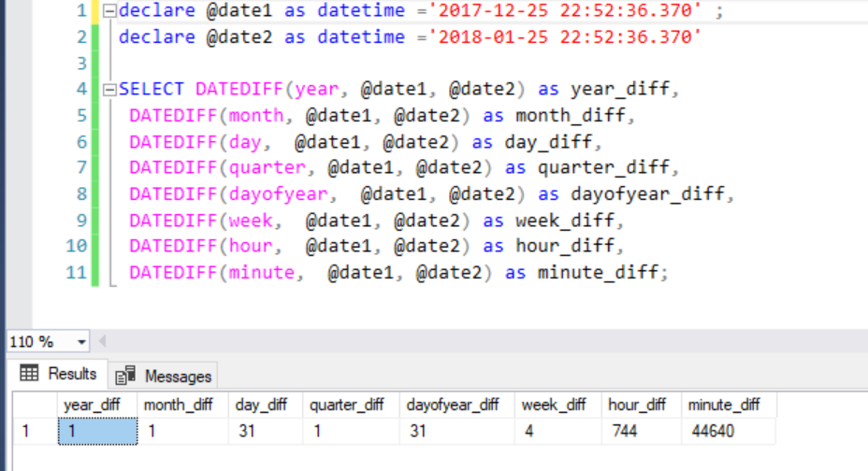Click the quarter datepart on line 7

(x=268, y=168)
